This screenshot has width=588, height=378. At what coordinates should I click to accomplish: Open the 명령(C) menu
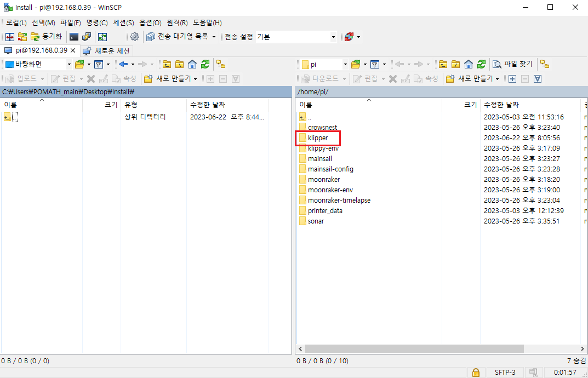click(97, 23)
